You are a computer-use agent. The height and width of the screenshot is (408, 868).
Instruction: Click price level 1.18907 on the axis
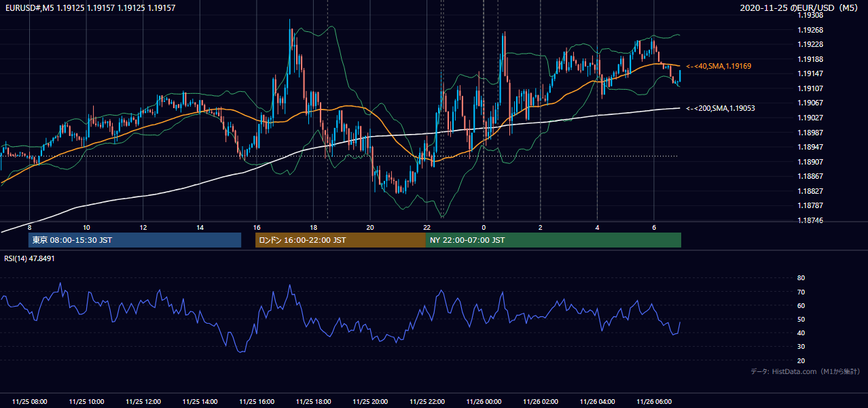tap(811, 162)
